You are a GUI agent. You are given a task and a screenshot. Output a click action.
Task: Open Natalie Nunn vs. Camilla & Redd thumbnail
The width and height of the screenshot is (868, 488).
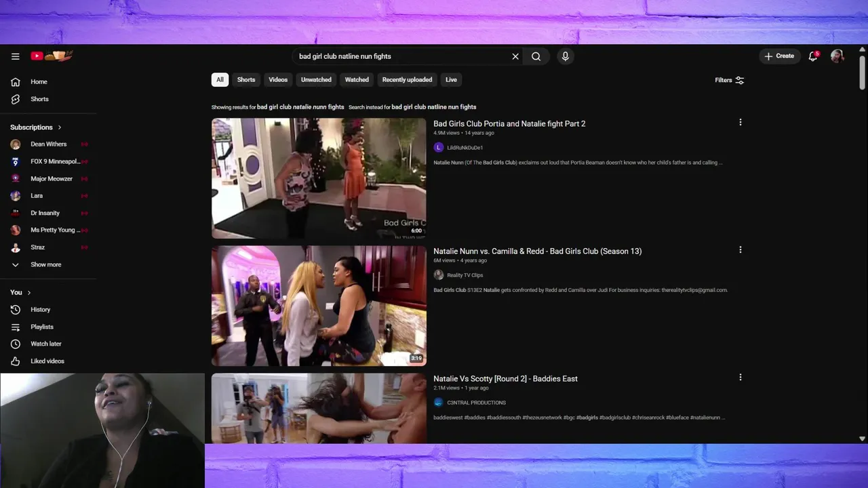pyautogui.click(x=319, y=306)
